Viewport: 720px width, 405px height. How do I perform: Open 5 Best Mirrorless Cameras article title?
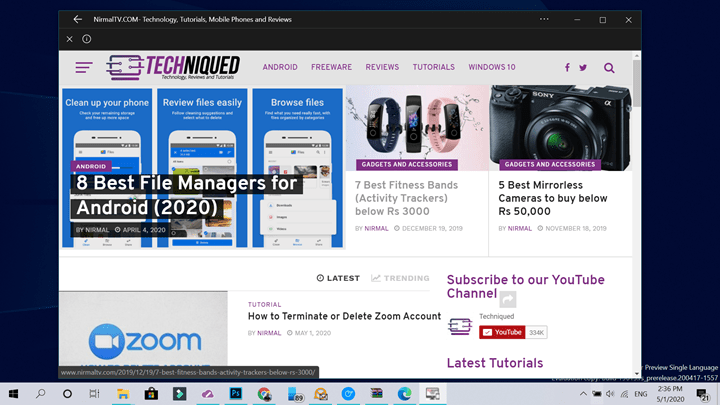click(x=553, y=198)
